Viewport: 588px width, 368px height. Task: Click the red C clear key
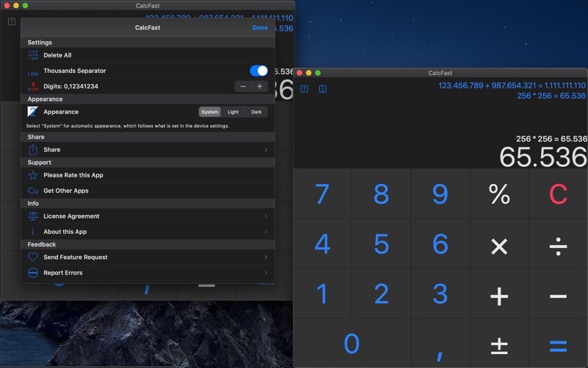coord(559,194)
